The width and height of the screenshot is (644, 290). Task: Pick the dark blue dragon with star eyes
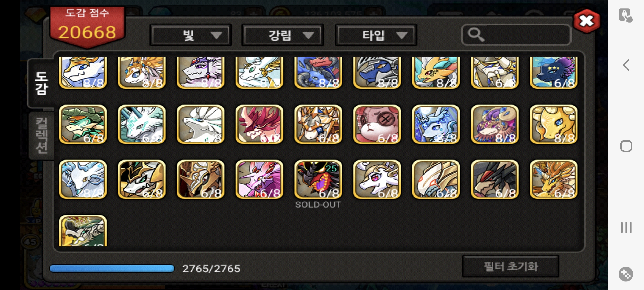pos(554,73)
